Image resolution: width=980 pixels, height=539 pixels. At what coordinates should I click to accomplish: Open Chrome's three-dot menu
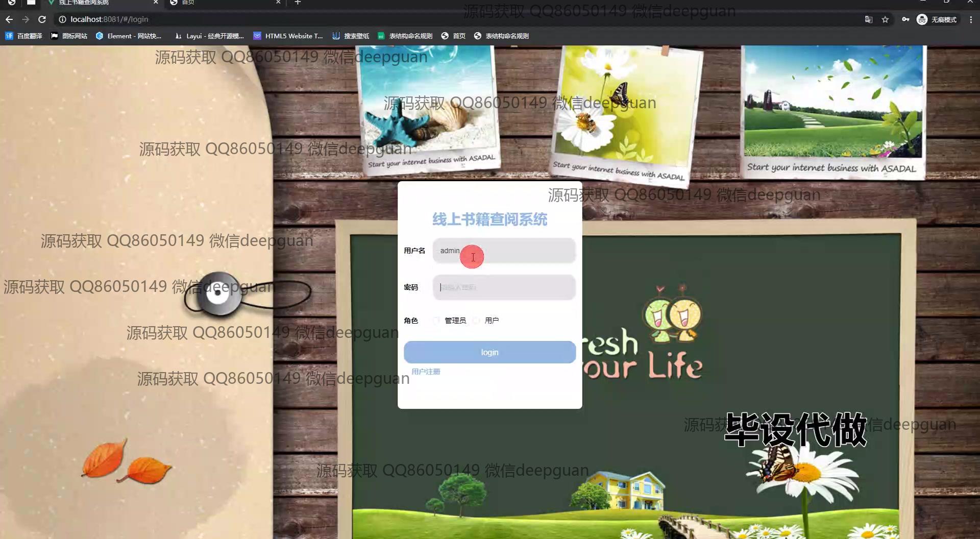tap(970, 19)
